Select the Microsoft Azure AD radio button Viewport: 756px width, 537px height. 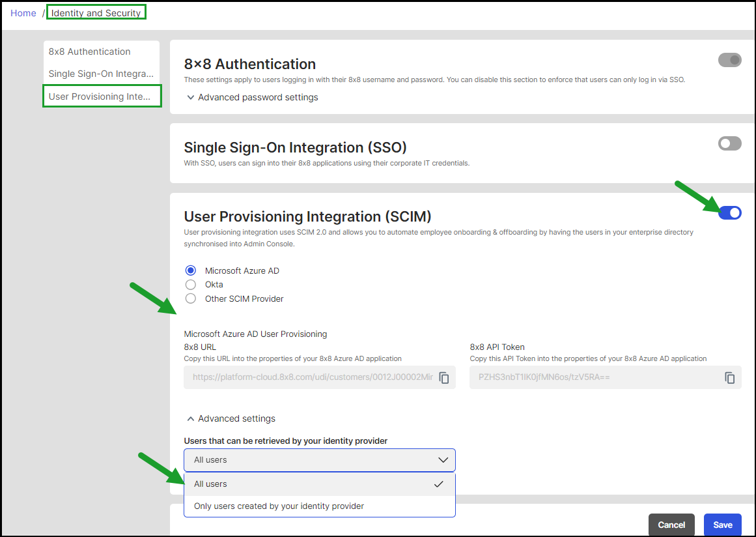click(x=190, y=270)
